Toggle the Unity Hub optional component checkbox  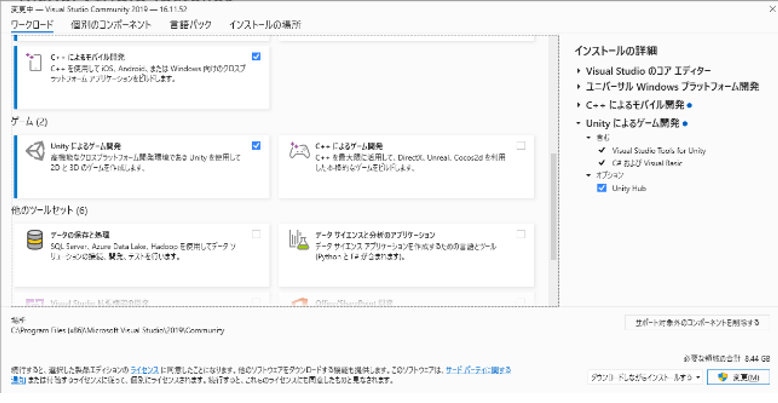[602, 188]
